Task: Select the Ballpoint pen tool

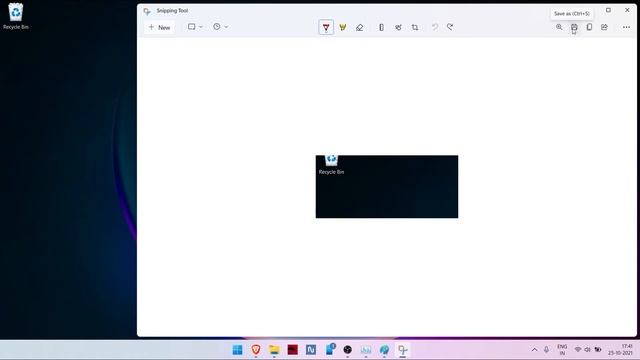Action: (x=326, y=27)
